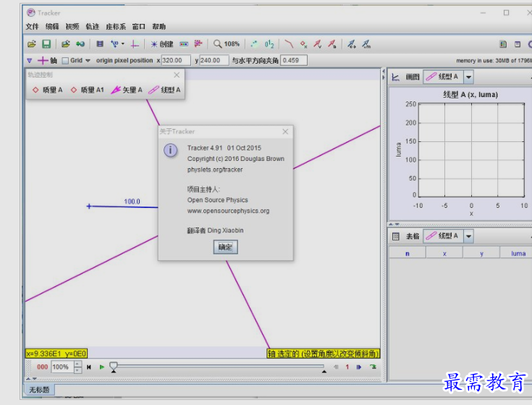Edit the origin x field 320.00

click(176, 60)
